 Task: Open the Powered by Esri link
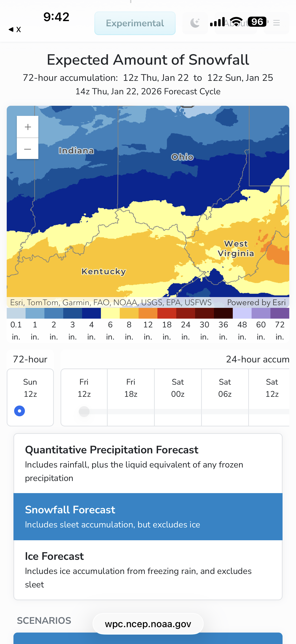(256, 302)
